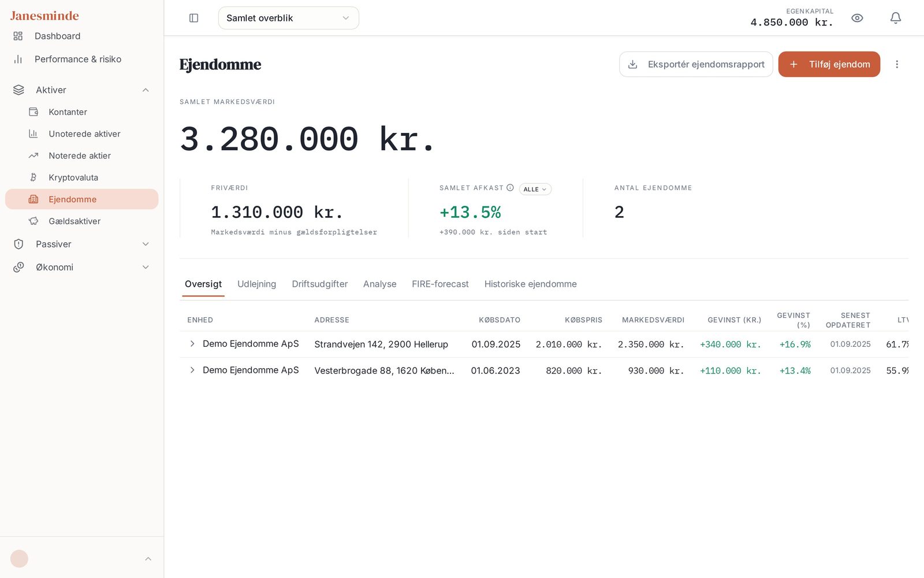Expand the Økonomi section chevron

point(146,267)
